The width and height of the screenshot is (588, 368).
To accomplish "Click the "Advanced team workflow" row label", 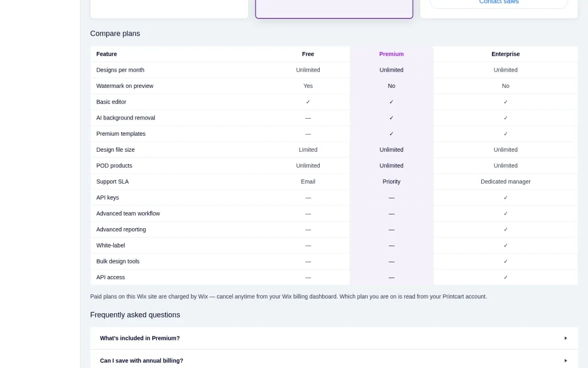I will (128, 213).
